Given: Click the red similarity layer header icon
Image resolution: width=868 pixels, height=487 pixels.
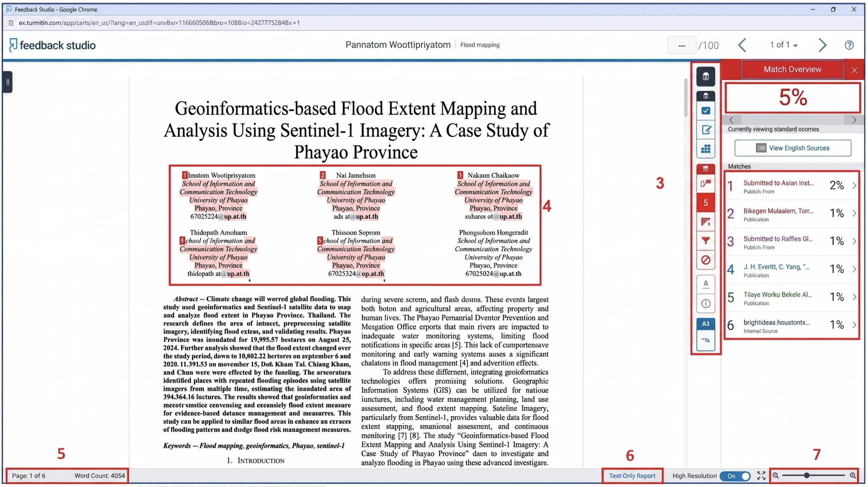Looking at the screenshot, I should click(705, 169).
